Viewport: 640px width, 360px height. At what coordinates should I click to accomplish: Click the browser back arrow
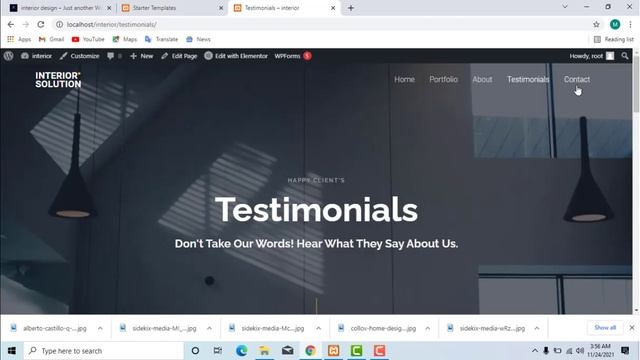(x=11, y=24)
